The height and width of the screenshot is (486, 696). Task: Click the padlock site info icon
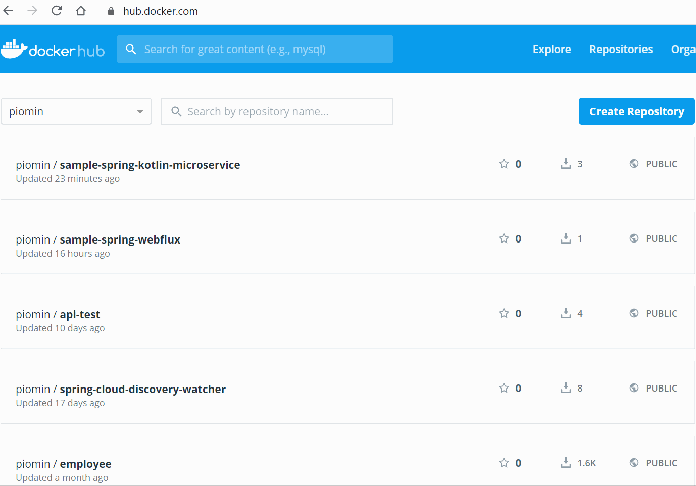(x=111, y=11)
